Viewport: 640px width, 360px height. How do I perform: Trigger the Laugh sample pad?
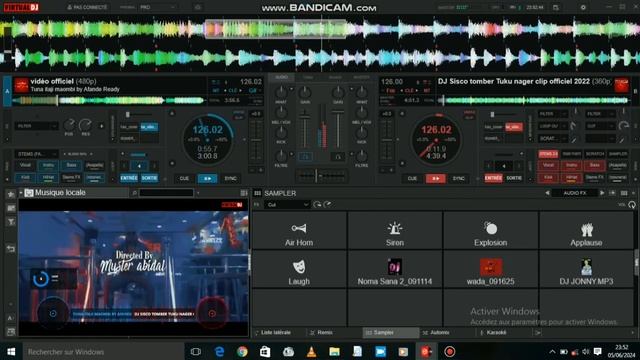299,269
